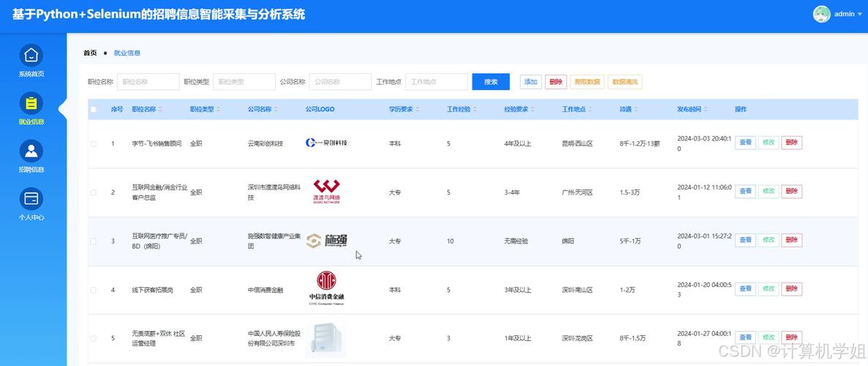Click 查看 for row 3 施强数智健康
The image size is (868, 366).
745,240
